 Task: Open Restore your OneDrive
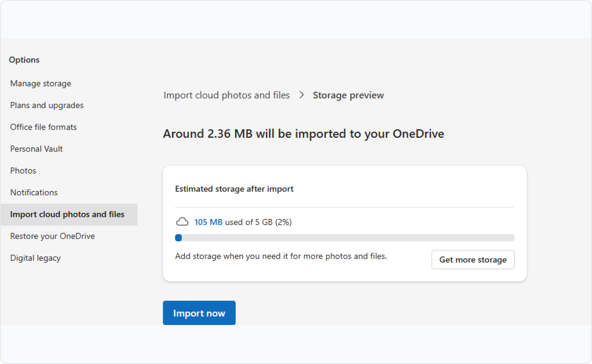pyautogui.click(x=52, y=236)
